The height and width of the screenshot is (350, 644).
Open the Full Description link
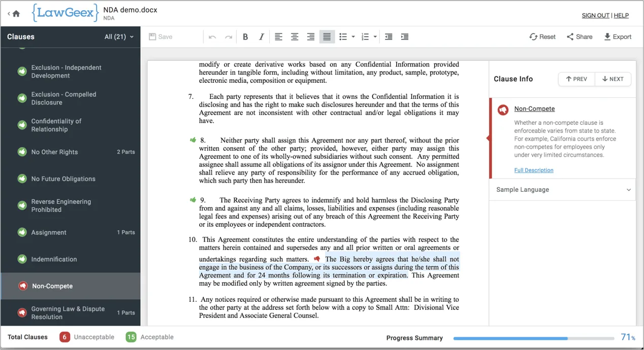534,170
